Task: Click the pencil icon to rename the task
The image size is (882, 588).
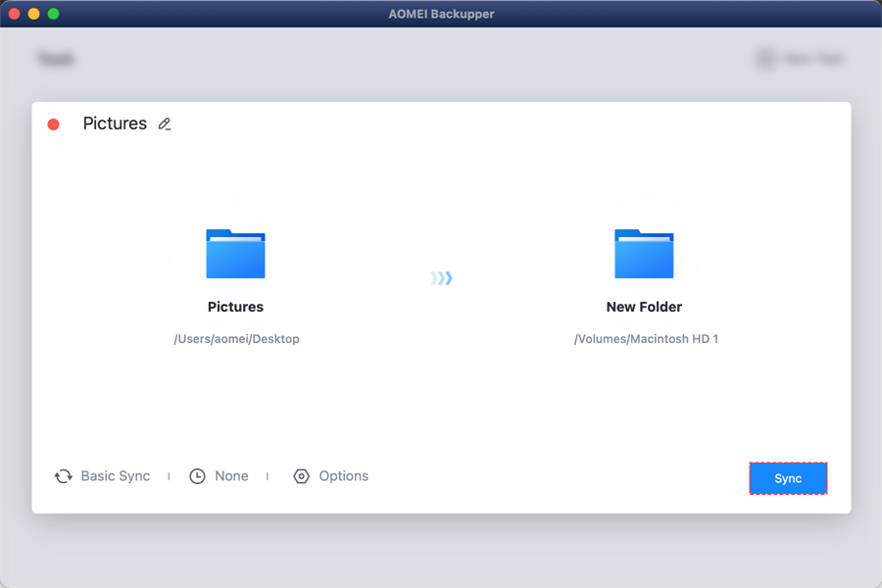Action: point(165,124)
